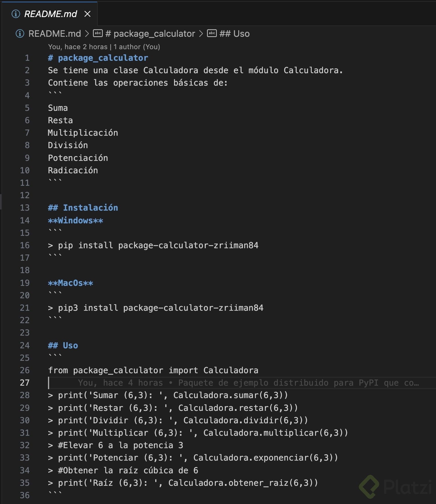Open the '# package_calculator' breadcrumb dropdown
Screen dimensions: 436x504
(x=150, y=34)
